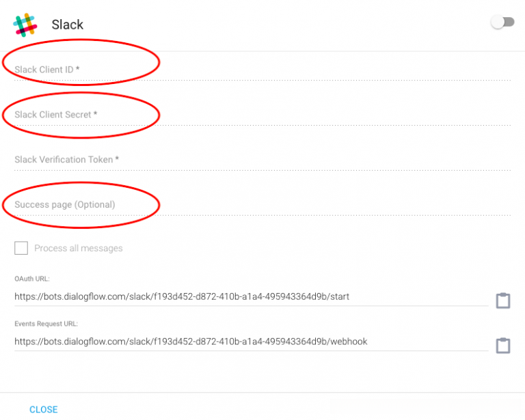Click the OAuth URL ending in /start
Image resolution: width=525 pixels, height=420 pixels.
coord(182,297)
